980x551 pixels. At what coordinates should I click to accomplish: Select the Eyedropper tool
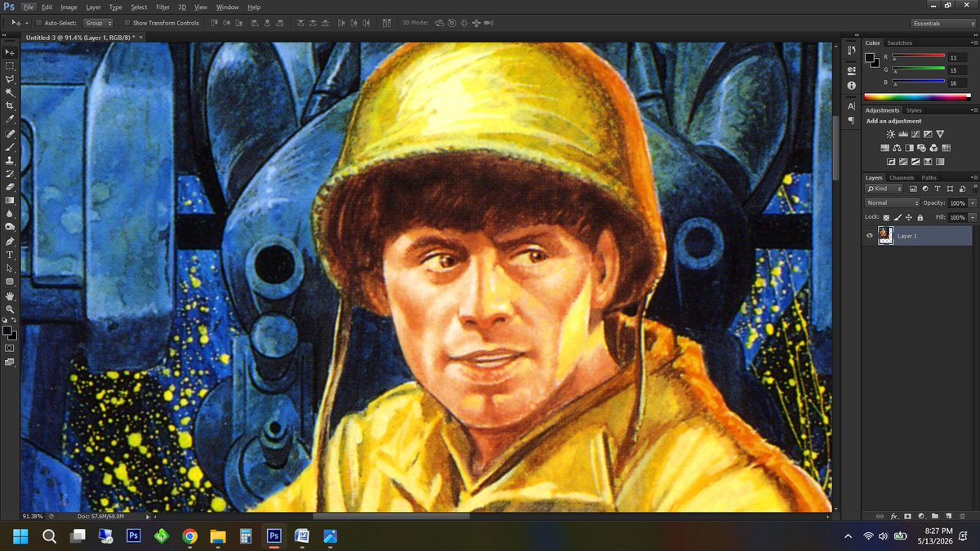click(10, 119)
